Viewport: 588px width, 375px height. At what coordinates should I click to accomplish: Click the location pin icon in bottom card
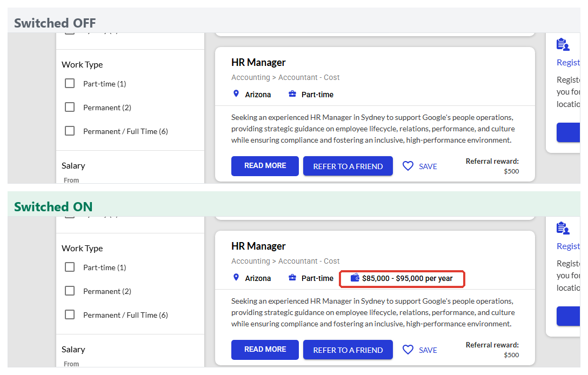236,277
